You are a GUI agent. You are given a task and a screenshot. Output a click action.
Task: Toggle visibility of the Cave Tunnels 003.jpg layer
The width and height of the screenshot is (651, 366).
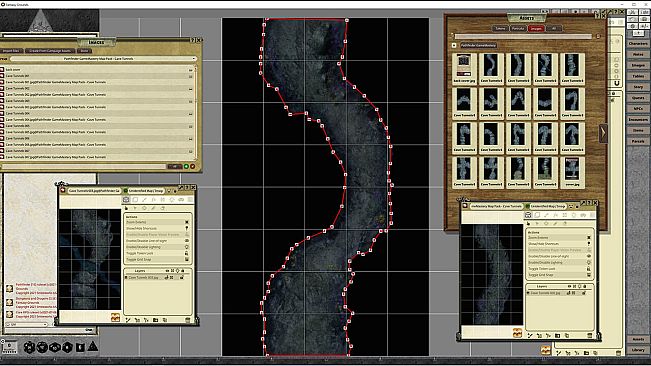(166, 277)
